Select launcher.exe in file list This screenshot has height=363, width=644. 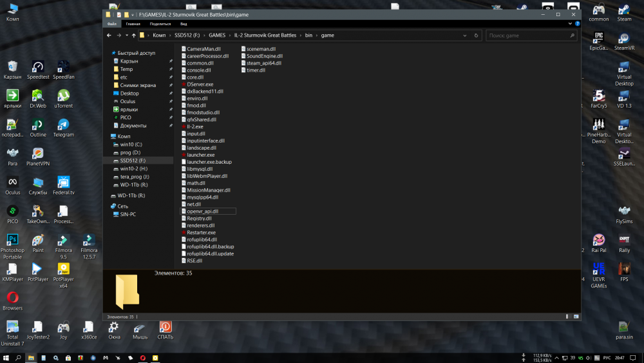pos(198,155)
